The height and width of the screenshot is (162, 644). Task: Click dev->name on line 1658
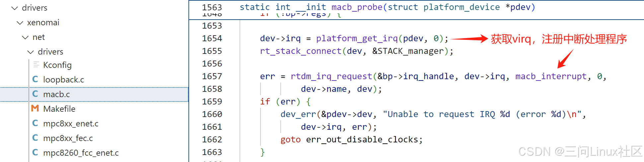324,89
